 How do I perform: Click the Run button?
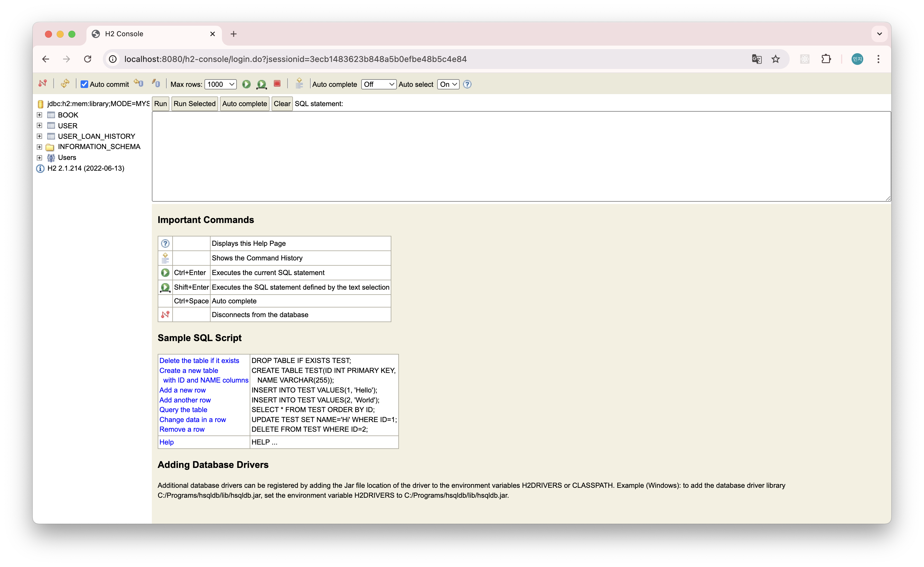coord(161,104)
